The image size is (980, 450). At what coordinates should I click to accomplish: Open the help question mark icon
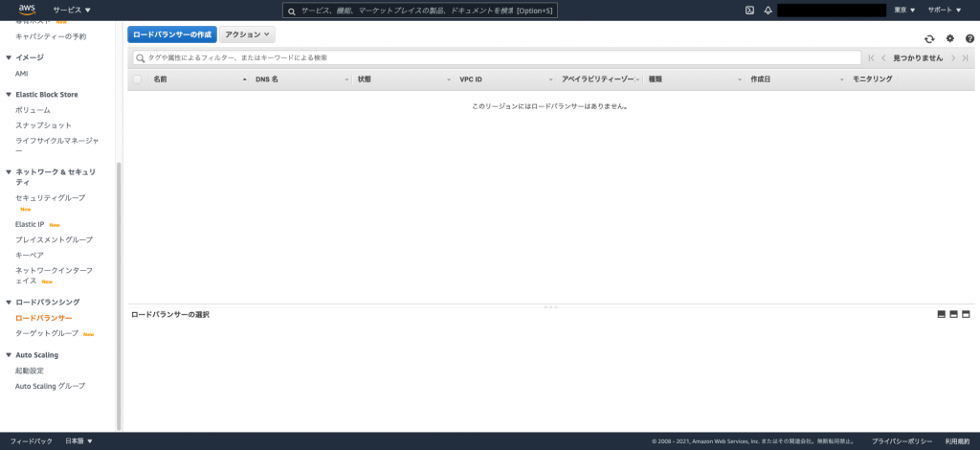pyautogui.click(x=969, y=38)
